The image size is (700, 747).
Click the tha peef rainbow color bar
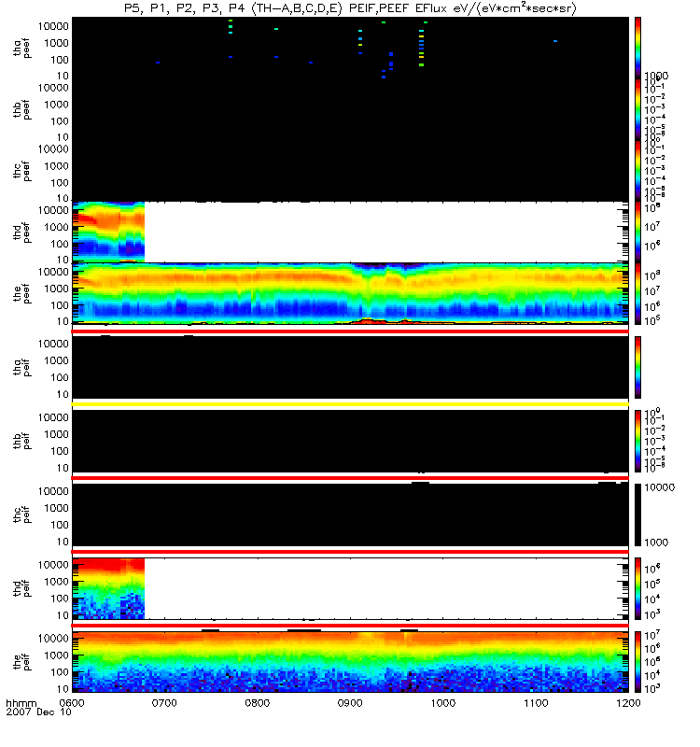click(x=638, y=48)
